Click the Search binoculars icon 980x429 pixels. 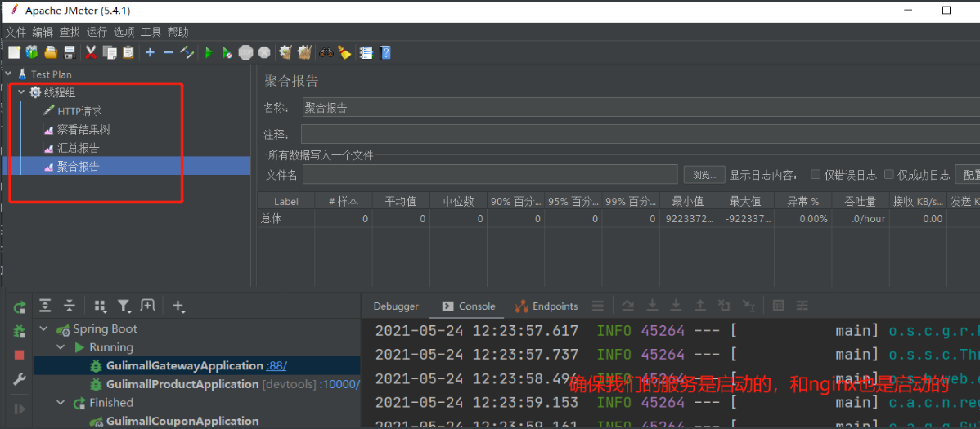pos(326,53)
